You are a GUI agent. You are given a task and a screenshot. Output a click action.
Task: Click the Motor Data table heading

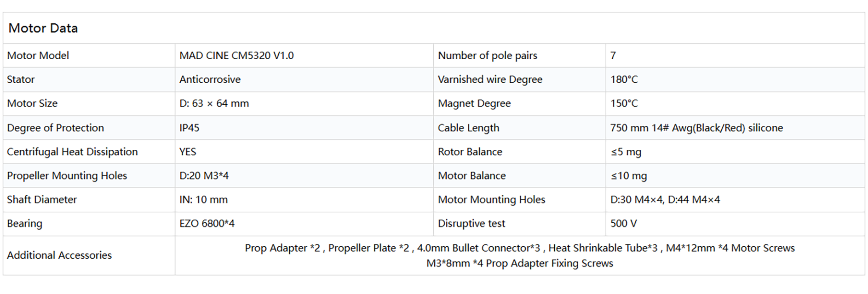[x=43, y=28]
